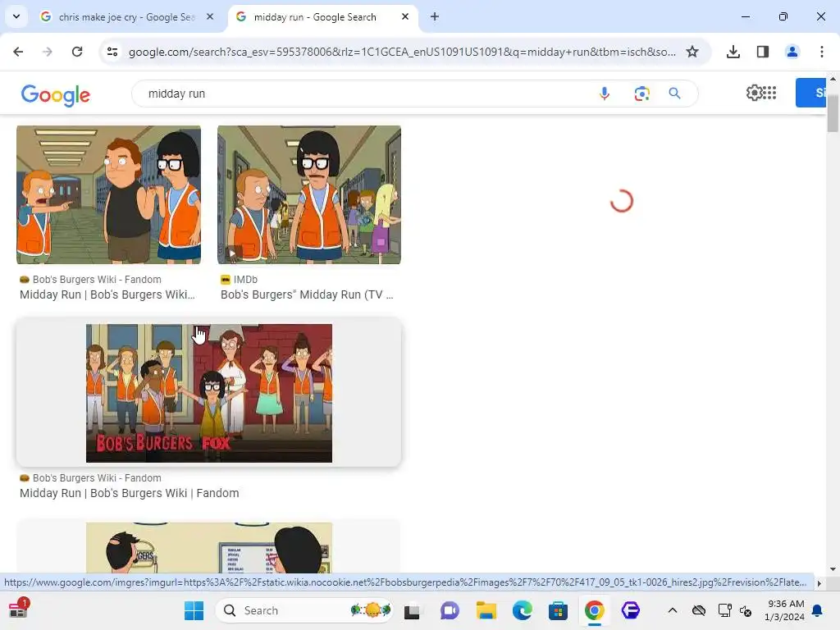The height and width of the screenshot is (630, 840).
Task: View site information icon in address bar
Action: 112,52
